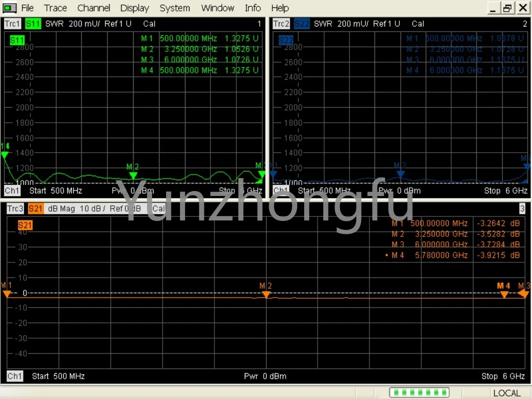Open the Info menu
The height and width of the screenshot is (399, 532).
point(253,8)
